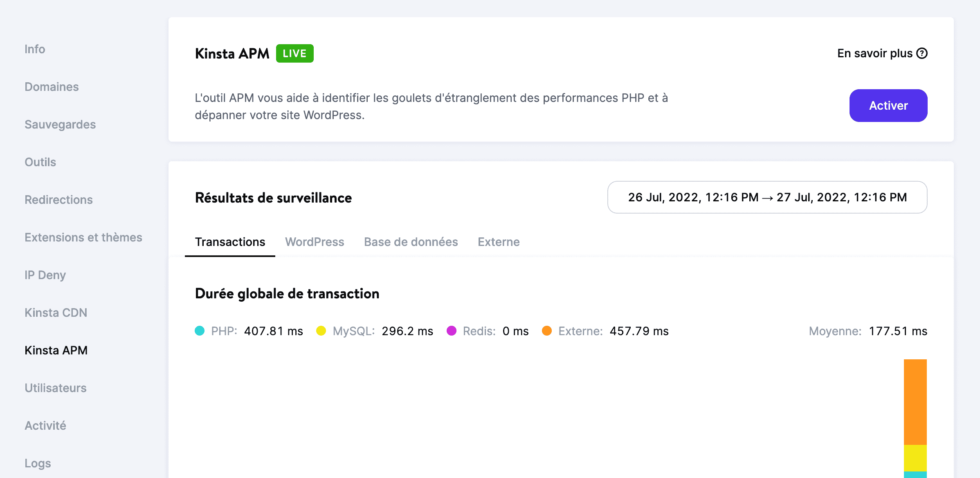
Task: Click the Activer button
Action: click(888, 105)
